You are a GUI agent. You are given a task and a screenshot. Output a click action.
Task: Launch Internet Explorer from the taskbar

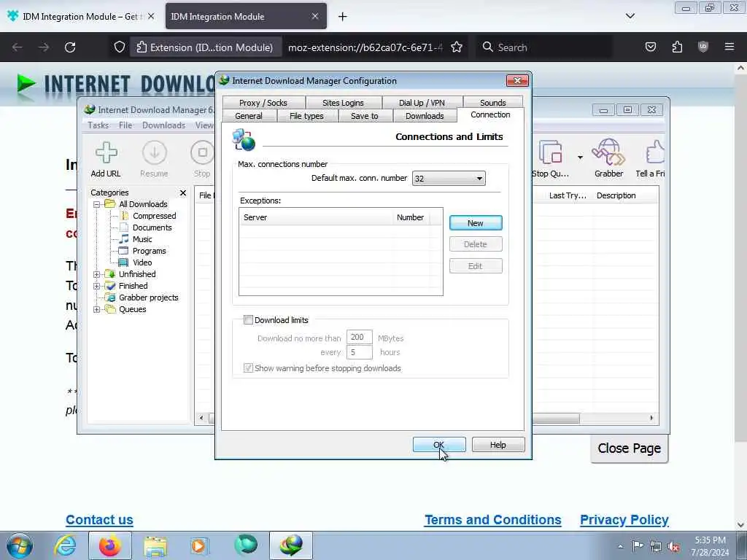tap(65, 545)
